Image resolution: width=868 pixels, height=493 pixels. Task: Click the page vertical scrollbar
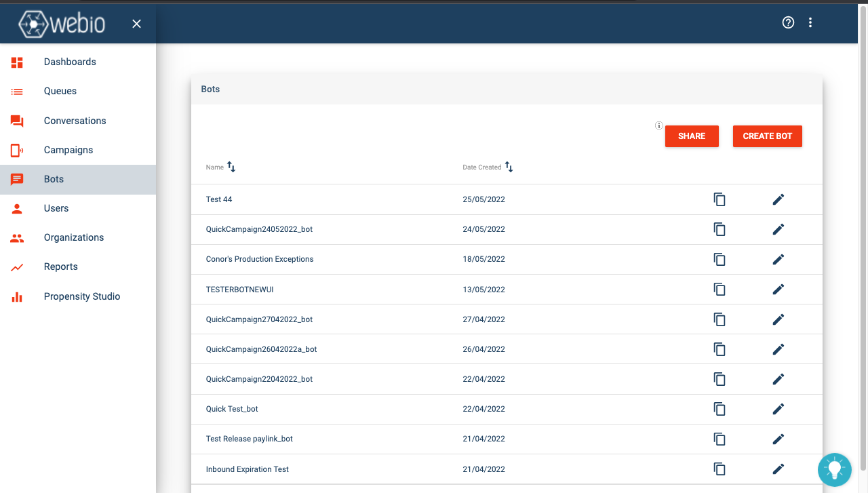tap(863, 237)
